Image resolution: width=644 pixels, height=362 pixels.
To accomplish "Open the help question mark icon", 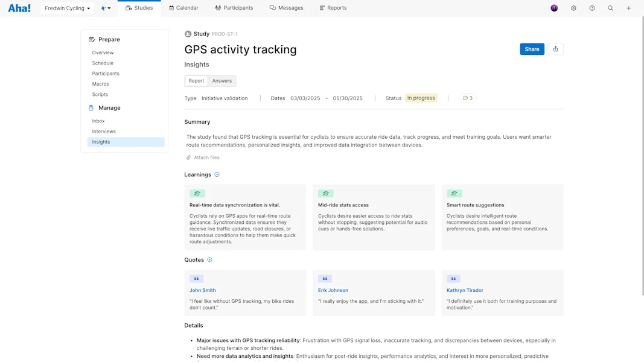I will [x=592, y=8].
